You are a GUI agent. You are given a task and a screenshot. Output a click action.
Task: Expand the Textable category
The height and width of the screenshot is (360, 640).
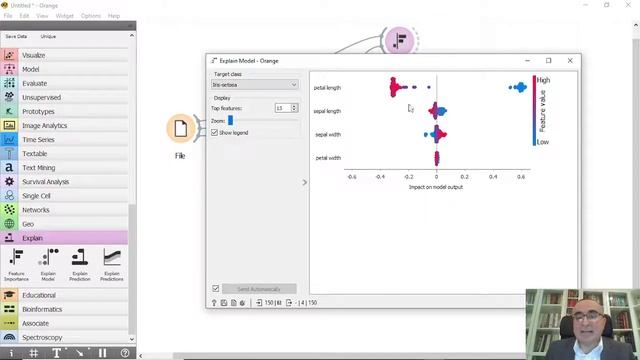click(x=64, y=154)
